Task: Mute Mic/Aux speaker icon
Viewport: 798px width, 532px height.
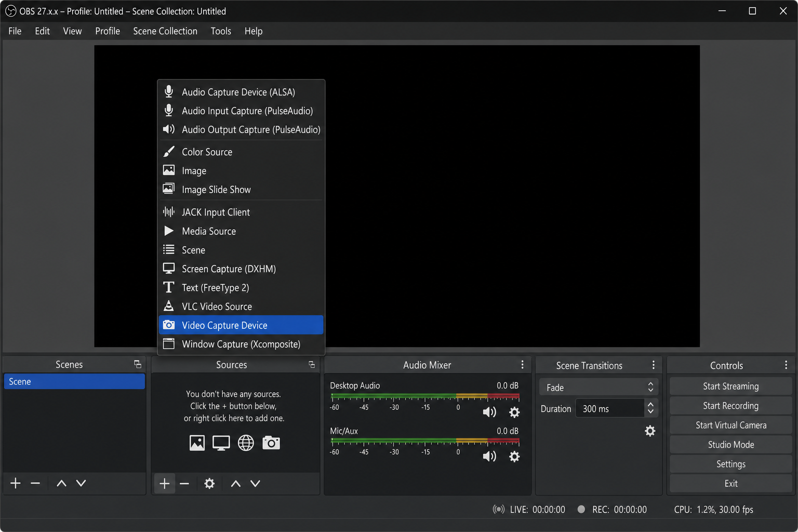Action: click(489, 457)
